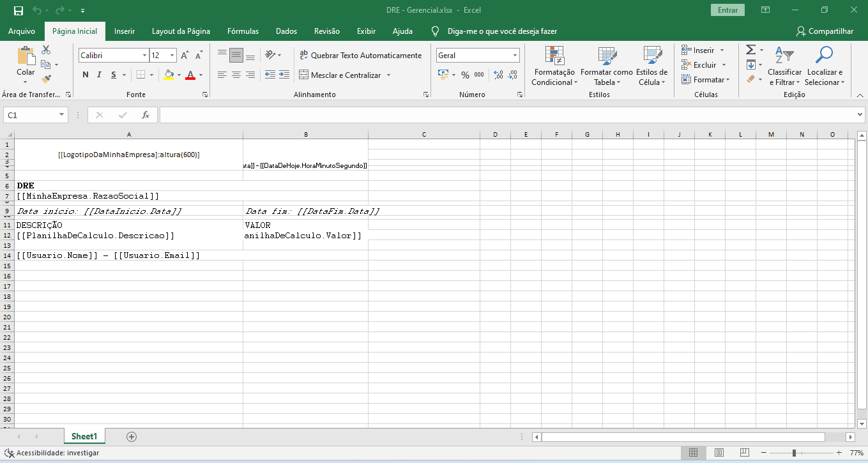The width and height of the screenshot is (868, 463).
Task: Click the Increase Font Size icon
Action: point(185,56)
